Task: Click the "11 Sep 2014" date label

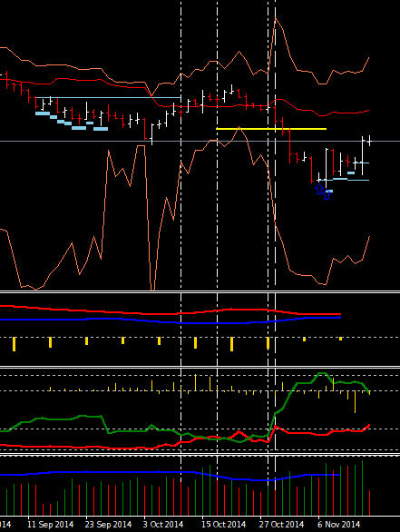Action: (x=50, y=524)
